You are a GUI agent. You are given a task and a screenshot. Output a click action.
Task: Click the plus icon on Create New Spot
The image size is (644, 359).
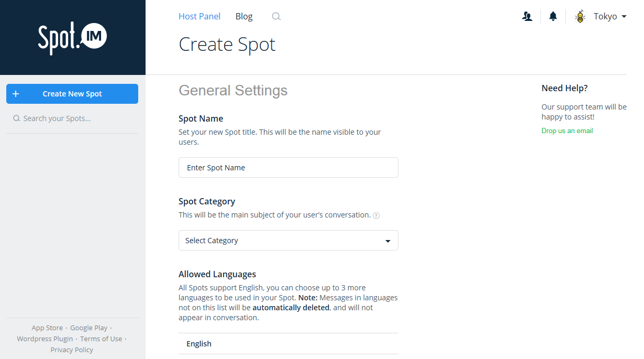16,94
